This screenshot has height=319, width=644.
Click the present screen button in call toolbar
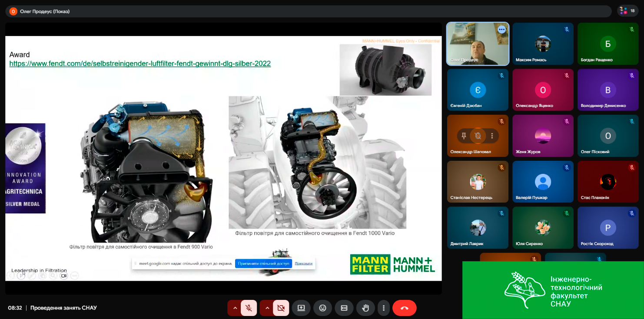click(x=301, y=308)
